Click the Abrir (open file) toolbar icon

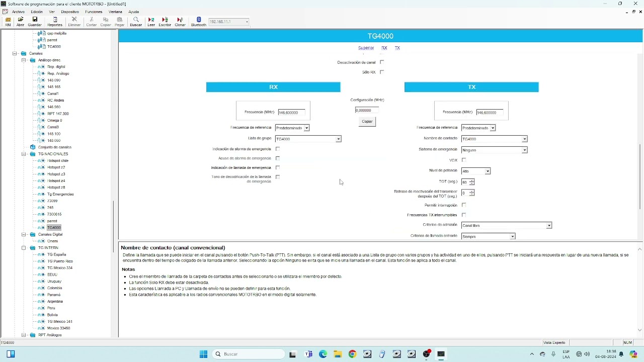[x=21, y=22]
